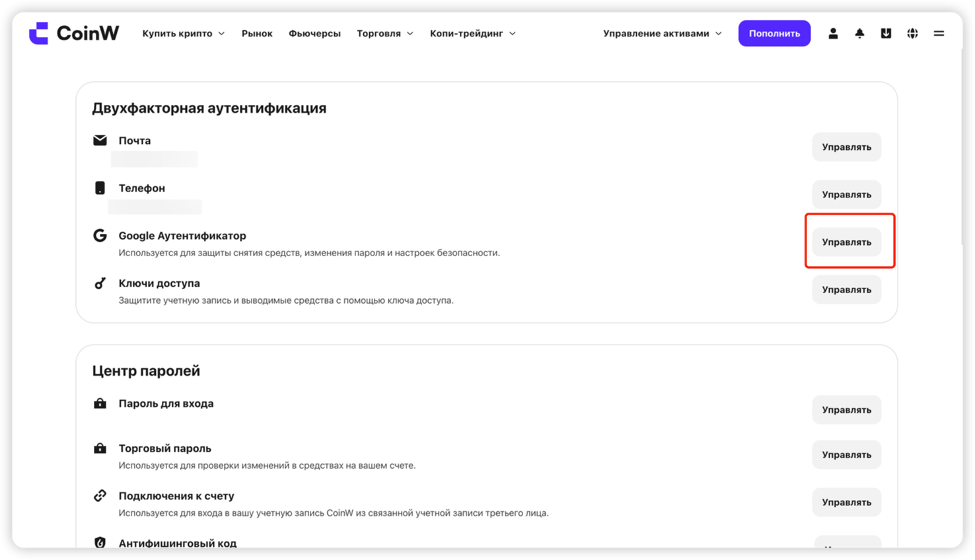
Task: Open the hamburger menu icon
Action: tap(939, 33)
